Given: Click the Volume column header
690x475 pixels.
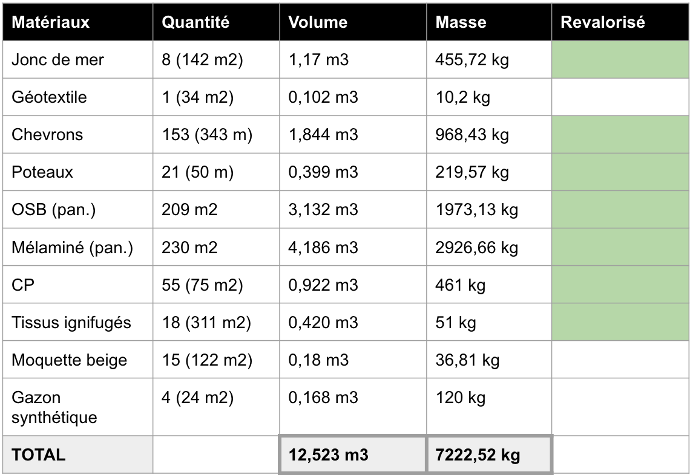Looking at the screenshot, I should point(318,22).
